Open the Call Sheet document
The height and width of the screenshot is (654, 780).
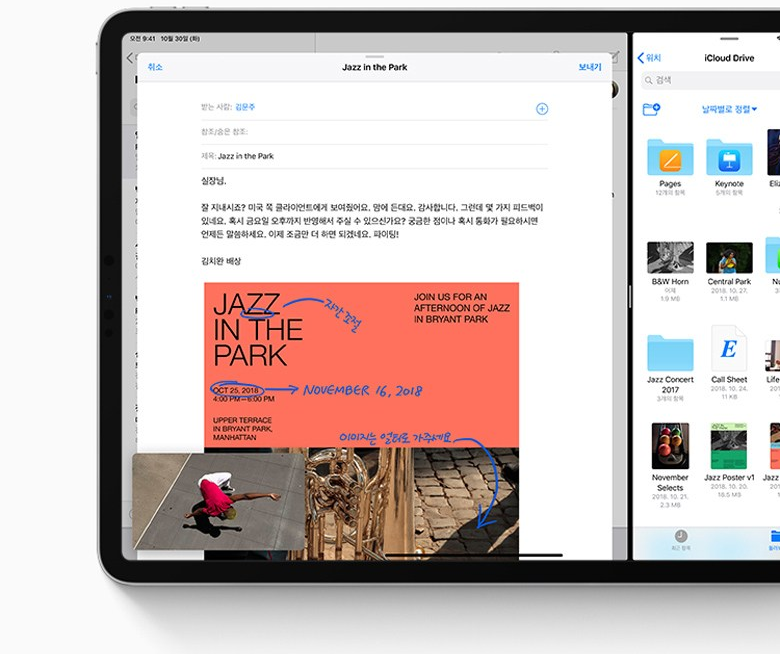[x=729, y=348]
